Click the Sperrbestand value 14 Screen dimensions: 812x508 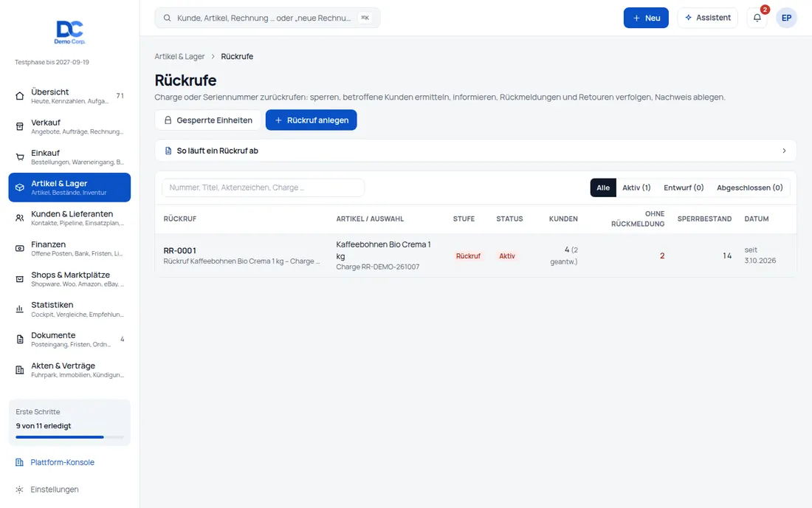(x=727, y=255)
